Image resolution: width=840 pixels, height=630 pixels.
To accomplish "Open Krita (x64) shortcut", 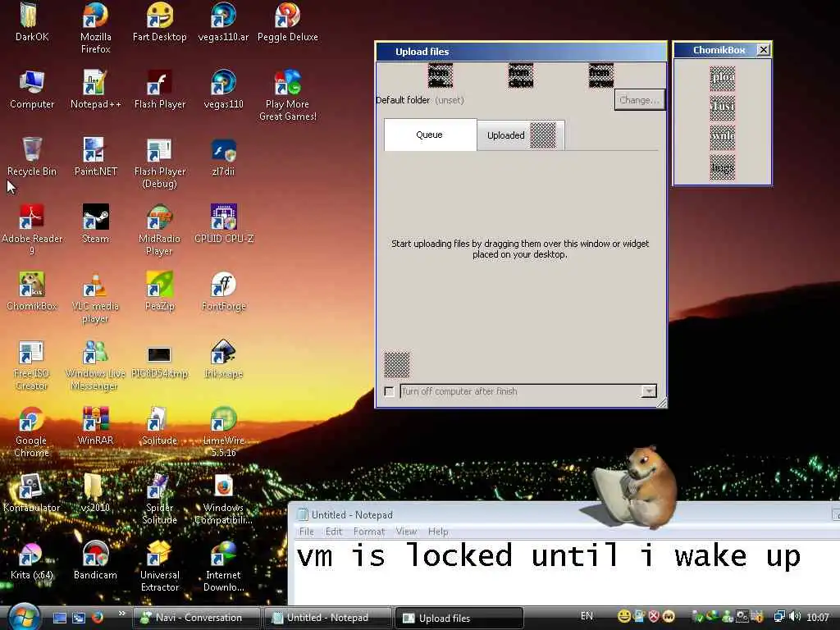I will point(32,561).
